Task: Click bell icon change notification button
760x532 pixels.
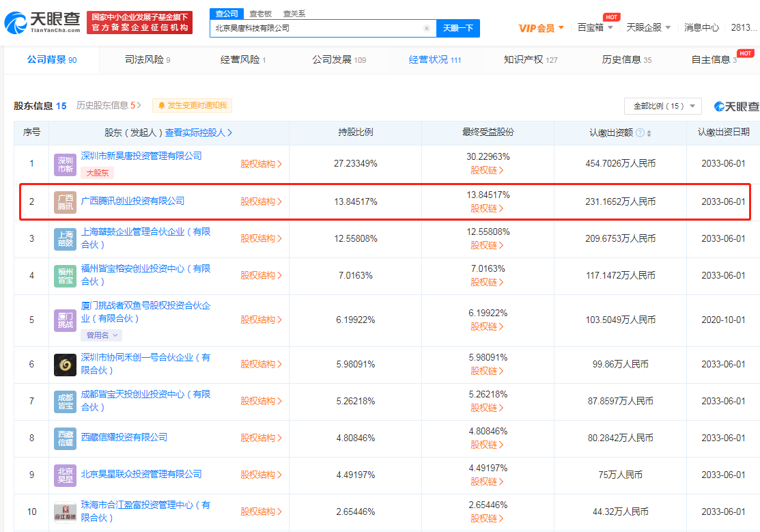Action: 192,105
